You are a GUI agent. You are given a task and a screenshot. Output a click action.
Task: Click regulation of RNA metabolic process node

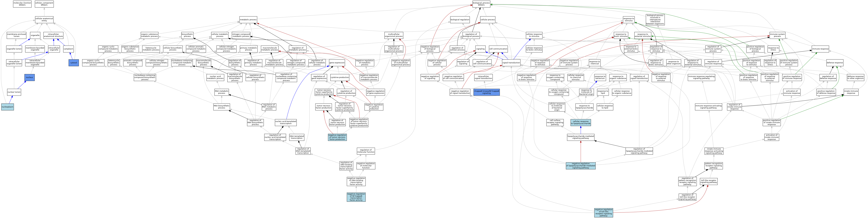pos(269,107)
